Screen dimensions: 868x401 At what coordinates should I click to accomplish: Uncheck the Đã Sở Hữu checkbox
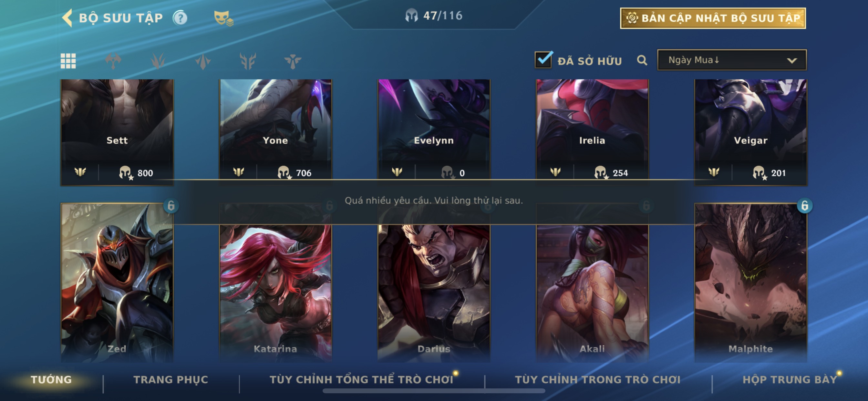click(x=543, y=60)
